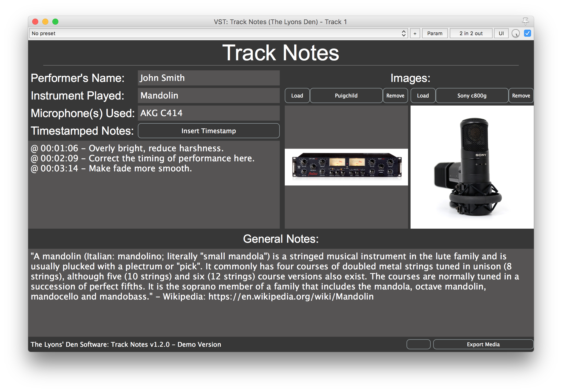The height and width of the screenshot is (392, 562).
Task: Open the Param menu
Action: (434, 33)
